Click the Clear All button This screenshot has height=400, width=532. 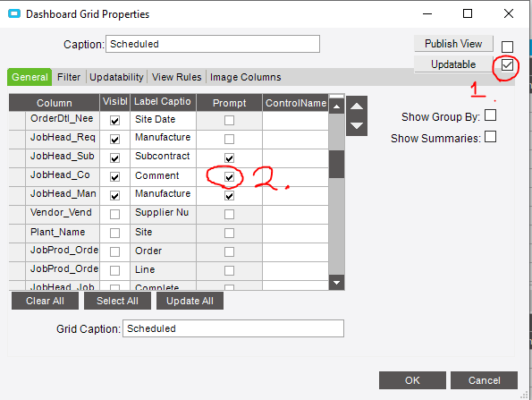(45, 301)
